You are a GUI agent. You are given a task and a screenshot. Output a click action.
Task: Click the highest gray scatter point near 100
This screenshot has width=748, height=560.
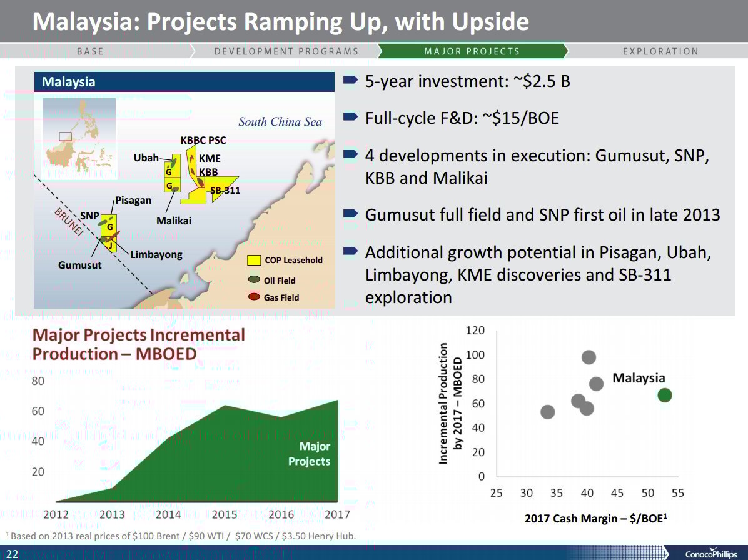(x=589, y=357)
